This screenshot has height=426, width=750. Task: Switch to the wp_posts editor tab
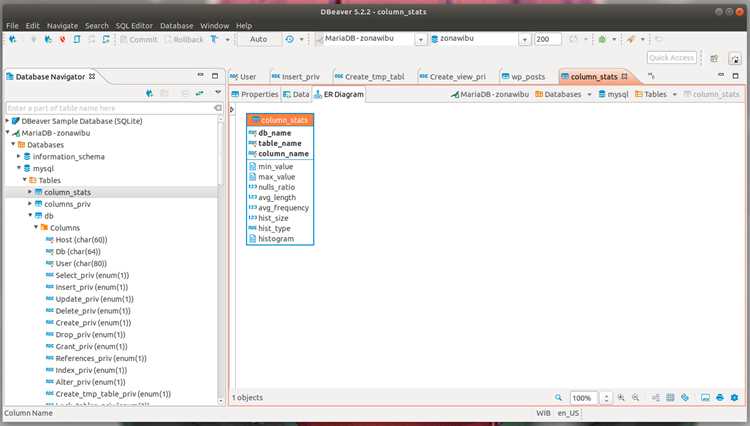(x=523, y=76)
